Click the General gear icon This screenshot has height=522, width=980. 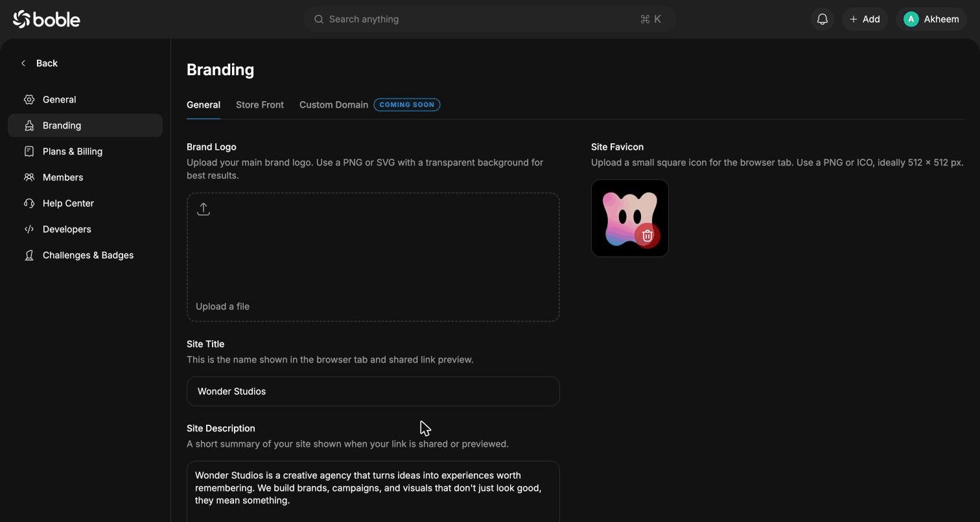[x=29, y=99]
